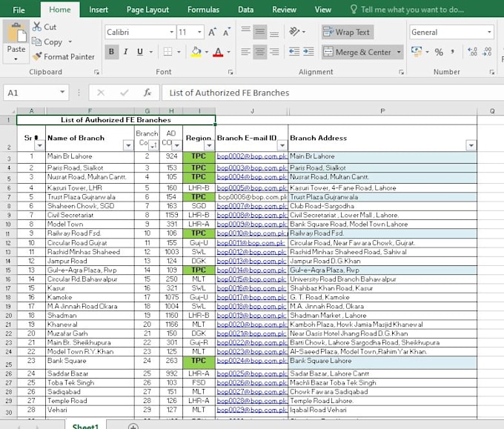Open email link bop0029@bop.com.pk

tap(252, 410)
